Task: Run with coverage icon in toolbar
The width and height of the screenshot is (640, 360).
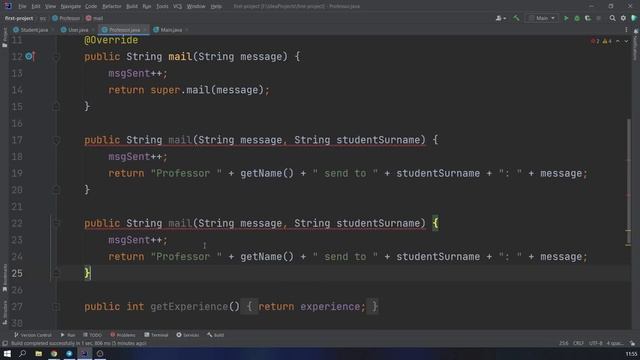Action: pyautogui.click(x=588, y=18)
